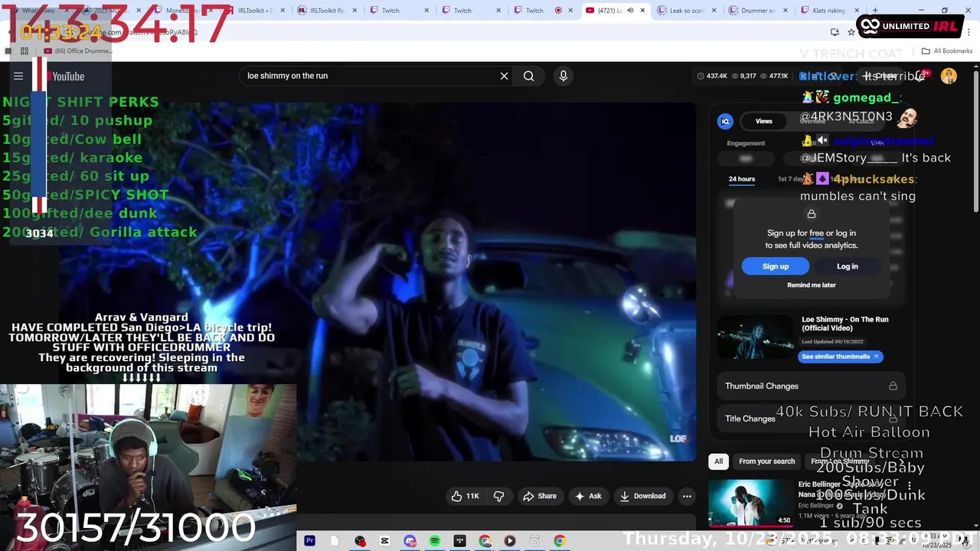Dislike the video with thumbs down
This screenshot has width=980, height=551.
coord(498,496)
